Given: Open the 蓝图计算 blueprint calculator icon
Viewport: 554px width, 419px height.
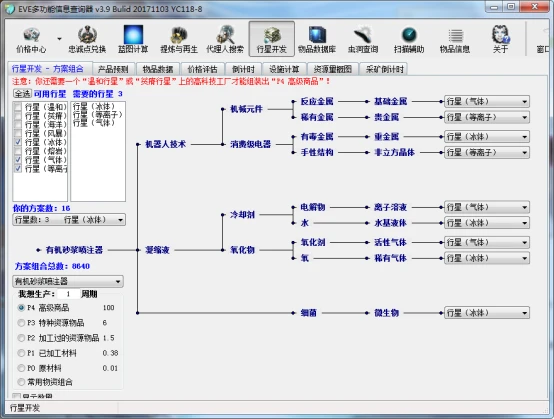Looking at the screenshot, I should 133,39.
